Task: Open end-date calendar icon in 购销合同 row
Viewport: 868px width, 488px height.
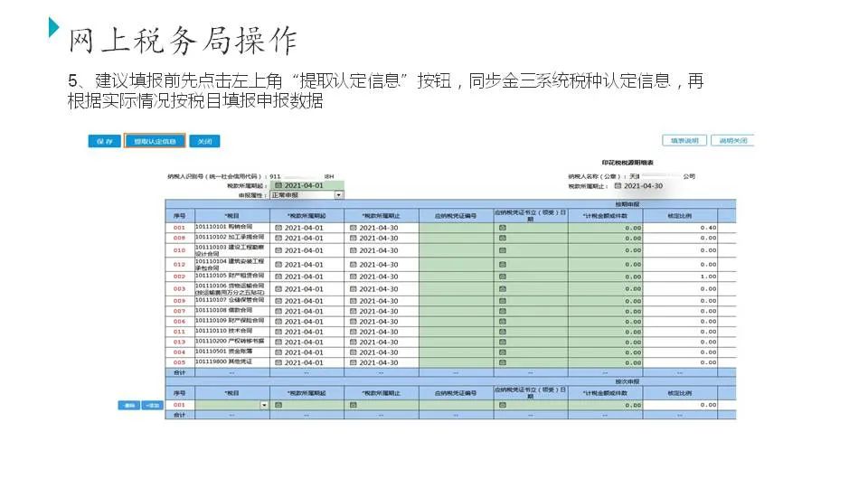Action: pyautogui.click(x=354, y=228)
